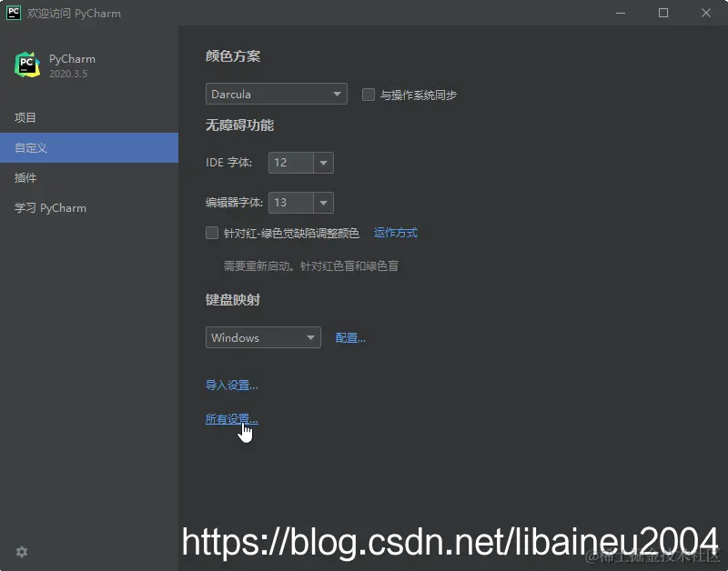Open the 运作方式 link
Viewport: 728px width, 571px height.
coord(396,233)
